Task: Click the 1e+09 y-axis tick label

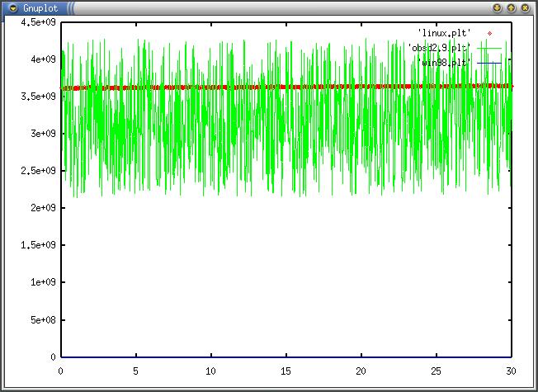Action: (42, 282)
